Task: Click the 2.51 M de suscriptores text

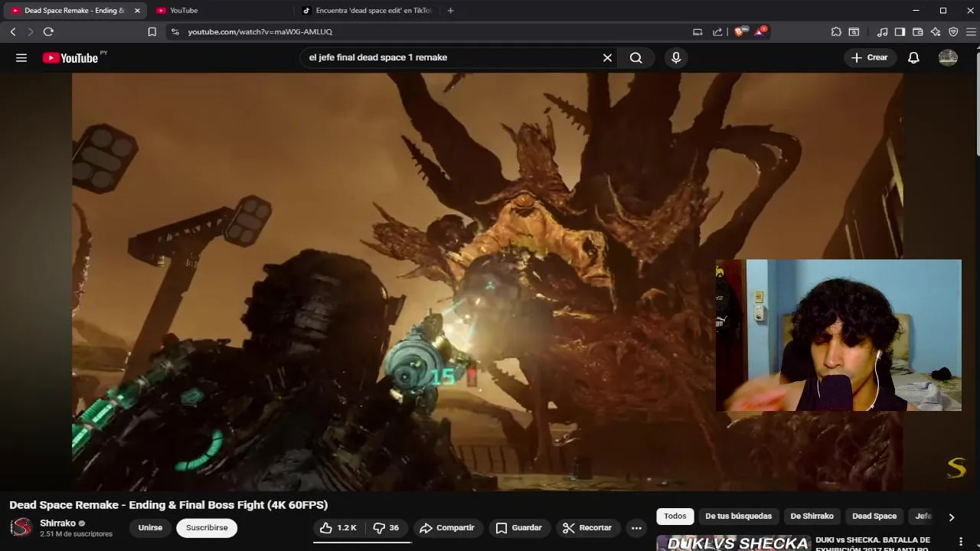Action: pyautogui.click(x=76, y=534)
